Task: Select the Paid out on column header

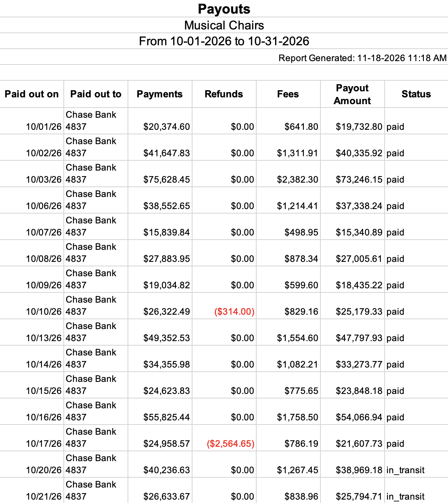Action: pos(32,94)
